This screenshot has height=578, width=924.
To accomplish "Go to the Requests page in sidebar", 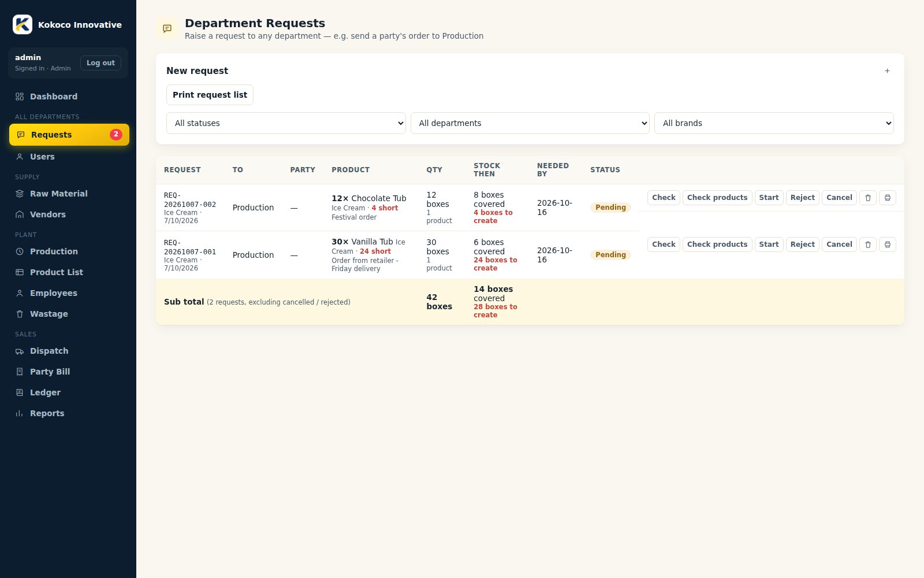I will click(x=69, y=135).
